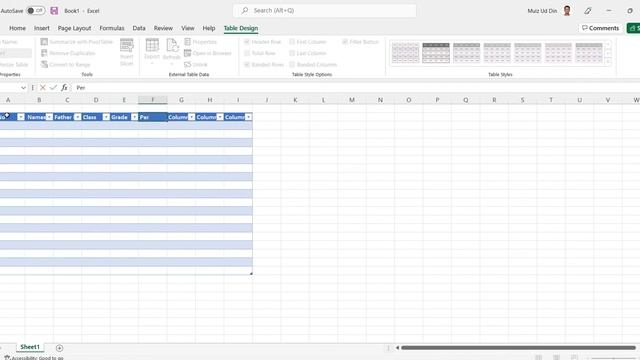Open filter dropdown in column A header
The height and width of the screenshot is (360, 640).
21,117
